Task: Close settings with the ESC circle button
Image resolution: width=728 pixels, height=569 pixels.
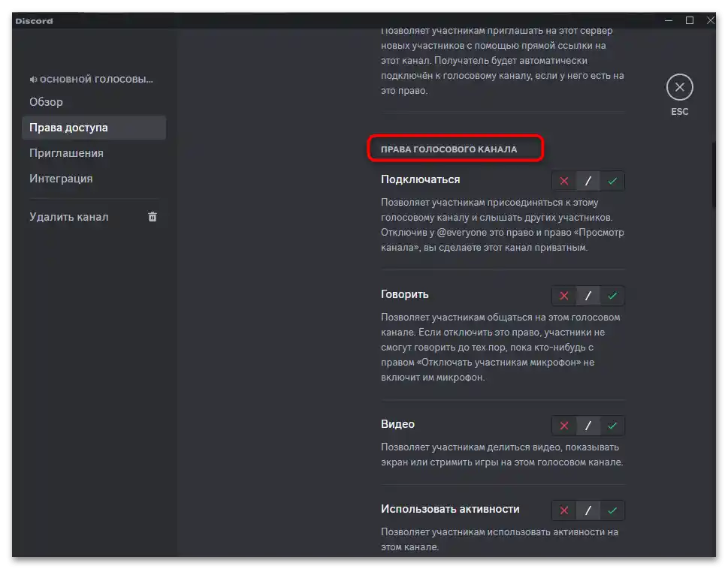Action: [679, 87]
